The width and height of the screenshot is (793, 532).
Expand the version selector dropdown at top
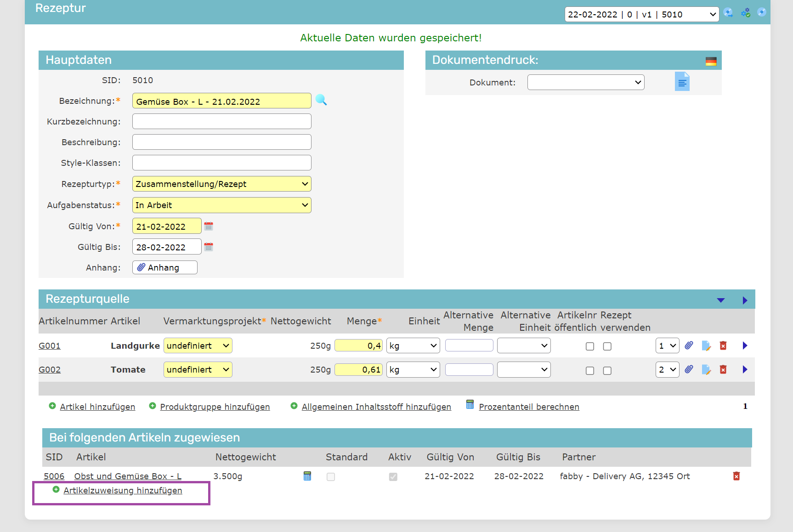641,14
